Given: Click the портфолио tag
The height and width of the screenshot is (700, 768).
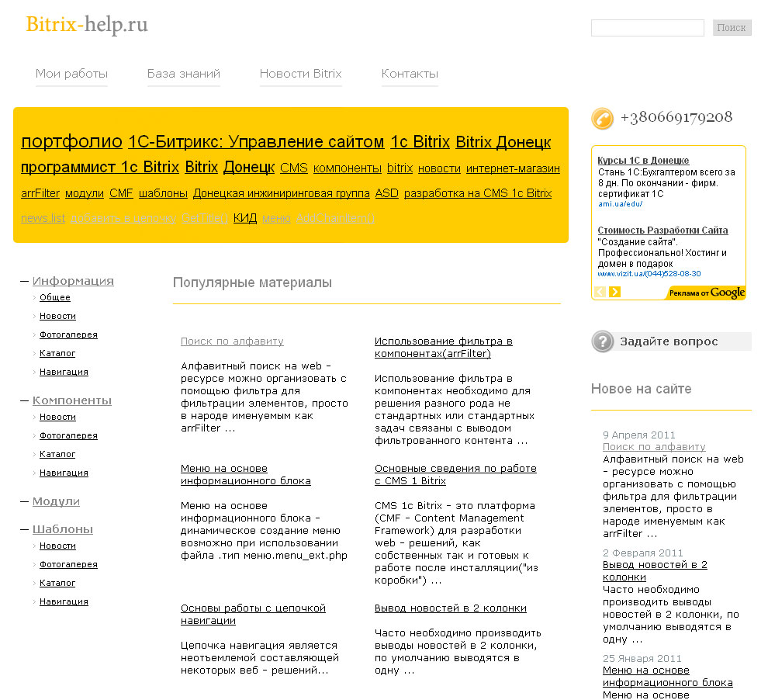Looking at the screenshot, I should pyautogui.click(x=71, y=141).
